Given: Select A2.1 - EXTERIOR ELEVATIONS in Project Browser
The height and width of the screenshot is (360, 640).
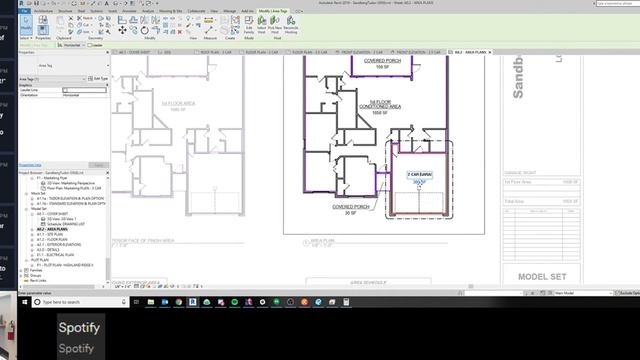Looking at the screenshot, I should (x=59, y=244).
